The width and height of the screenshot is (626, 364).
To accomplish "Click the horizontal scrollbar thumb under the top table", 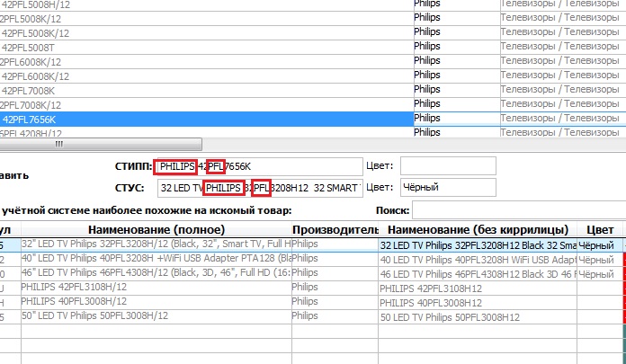I will [101, 144].
